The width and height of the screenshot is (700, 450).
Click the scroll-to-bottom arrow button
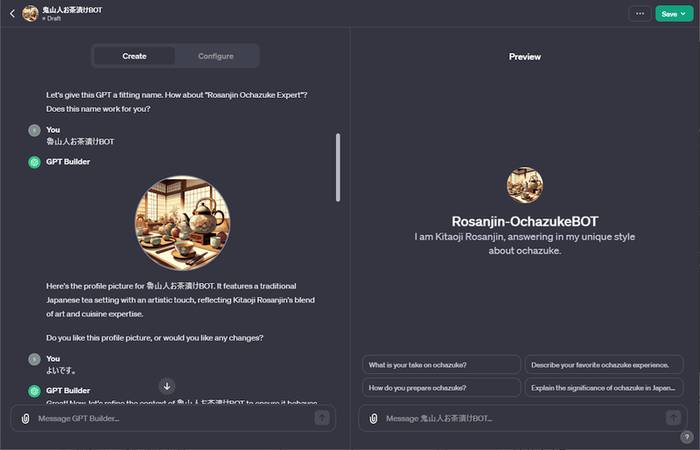[x=167, y=386]
